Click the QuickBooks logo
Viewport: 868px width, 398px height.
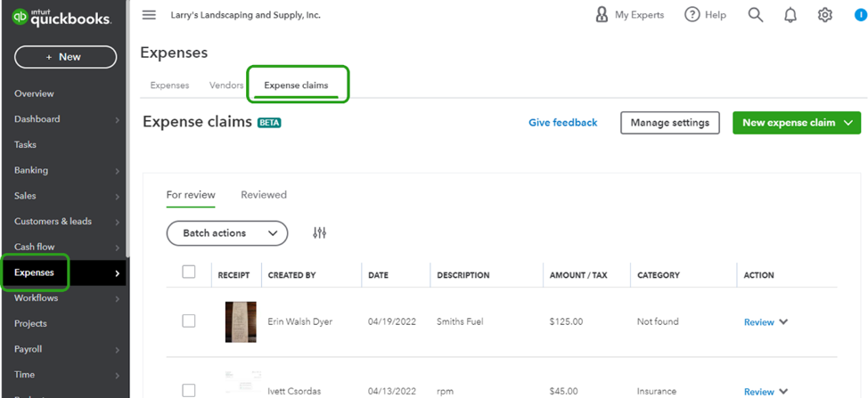click(x=61, y=18)
